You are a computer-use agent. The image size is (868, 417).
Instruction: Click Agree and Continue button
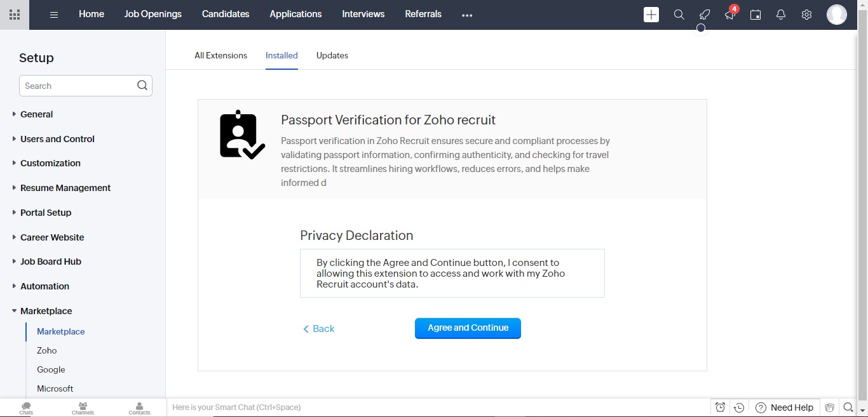point(468,328)
